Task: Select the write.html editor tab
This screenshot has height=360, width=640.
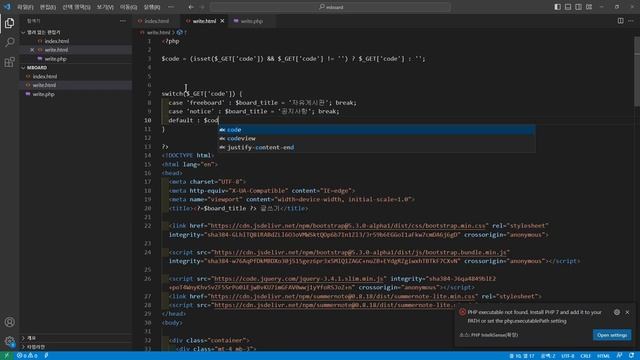Action: (x=204, y=21)
